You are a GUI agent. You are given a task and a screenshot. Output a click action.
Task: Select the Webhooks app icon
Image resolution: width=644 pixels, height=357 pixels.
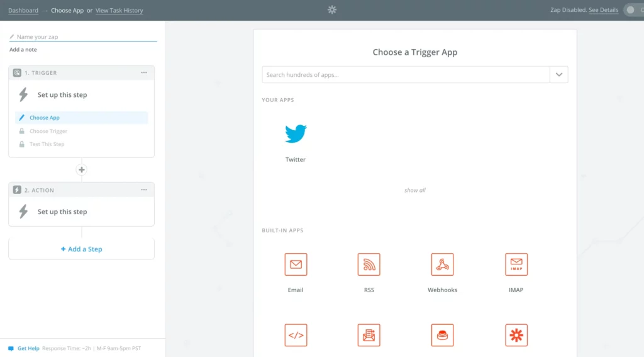tap(442, 264)
